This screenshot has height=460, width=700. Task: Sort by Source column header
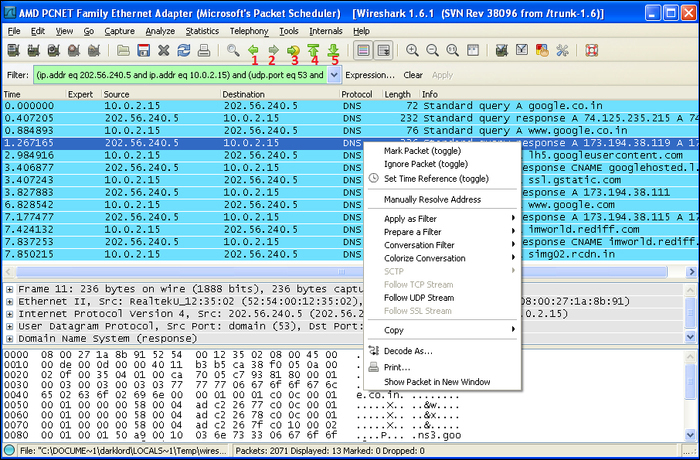161,94
